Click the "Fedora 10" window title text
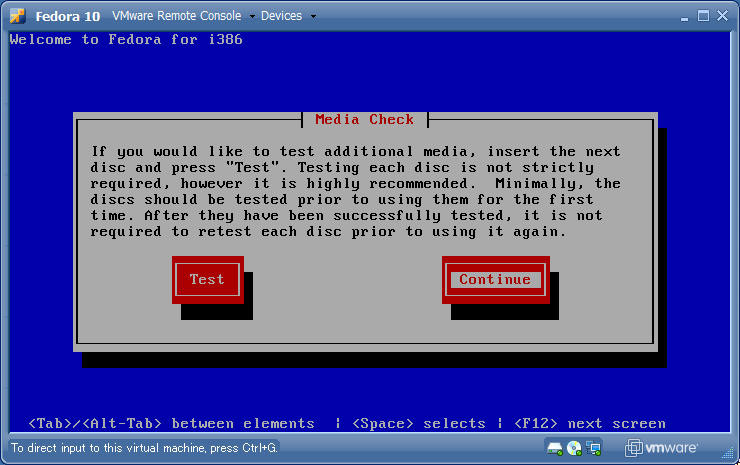Screen dimensions: 740x465 67,16
